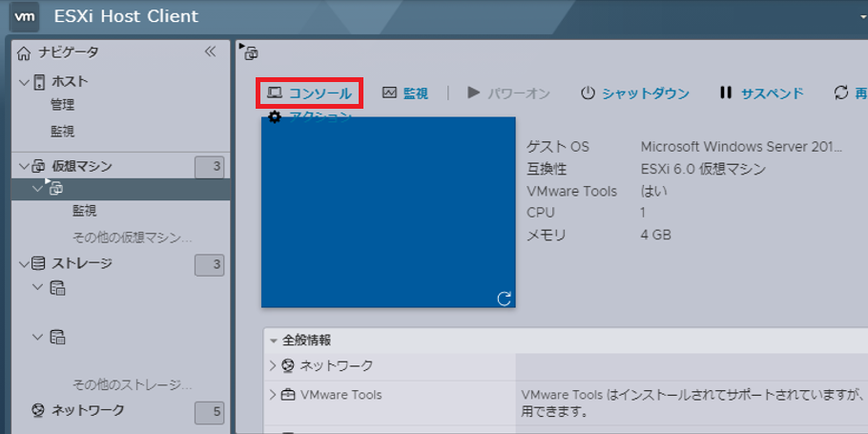Click the ナビゲータ heading text
868x434 pixels.
(68, 52)
